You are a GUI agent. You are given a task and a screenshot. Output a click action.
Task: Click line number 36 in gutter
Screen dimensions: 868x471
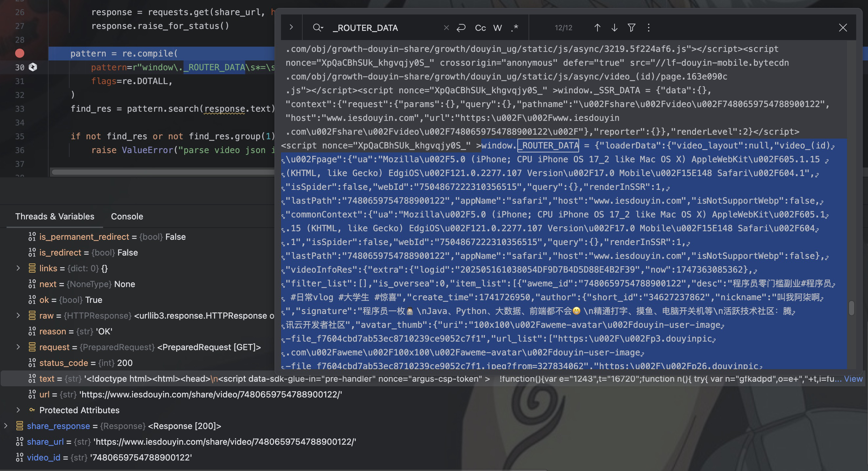[x=20, y=150]
